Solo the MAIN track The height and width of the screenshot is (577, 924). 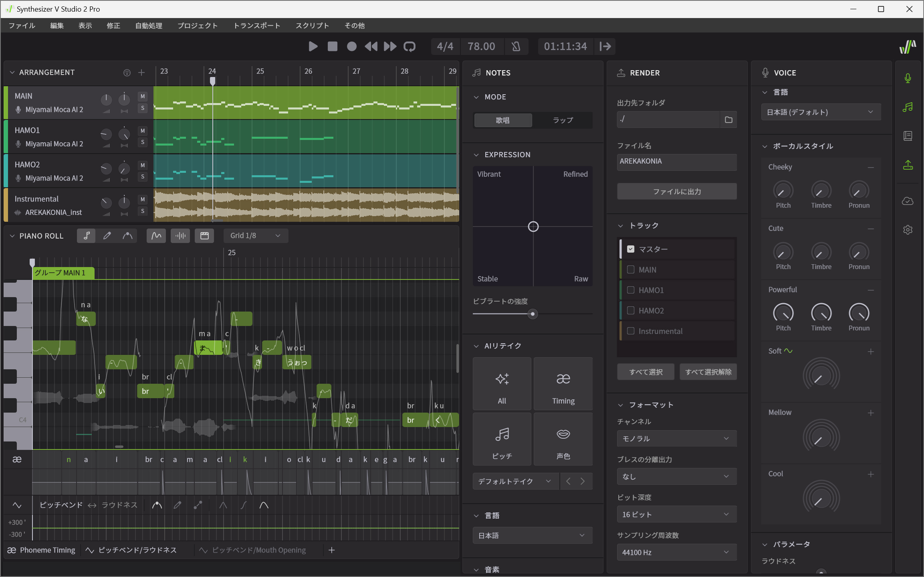tap(142, 108)
